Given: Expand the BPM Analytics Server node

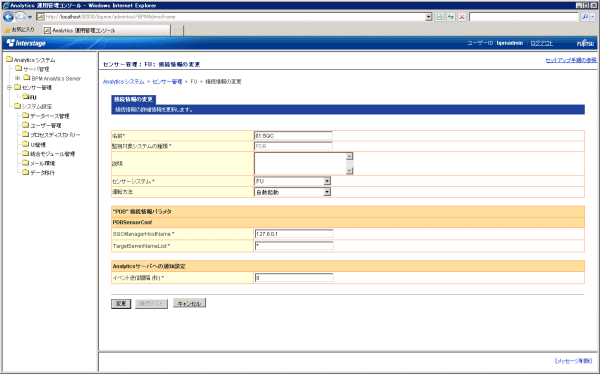Looking at the screenshot, I should (x=17, y=78).
